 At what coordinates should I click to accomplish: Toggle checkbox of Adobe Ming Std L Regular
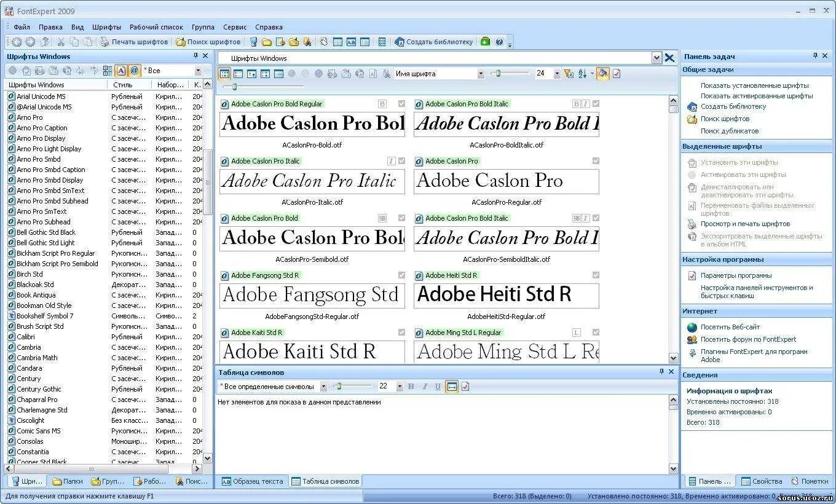pyautogui.click(x=596, y=333)
